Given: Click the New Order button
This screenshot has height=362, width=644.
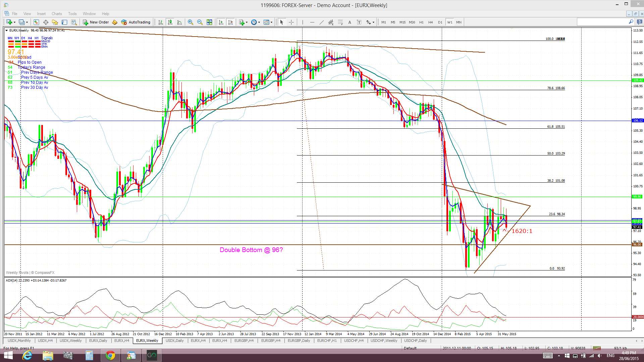Looking at the screenshot, I should (x=96, y=22).
